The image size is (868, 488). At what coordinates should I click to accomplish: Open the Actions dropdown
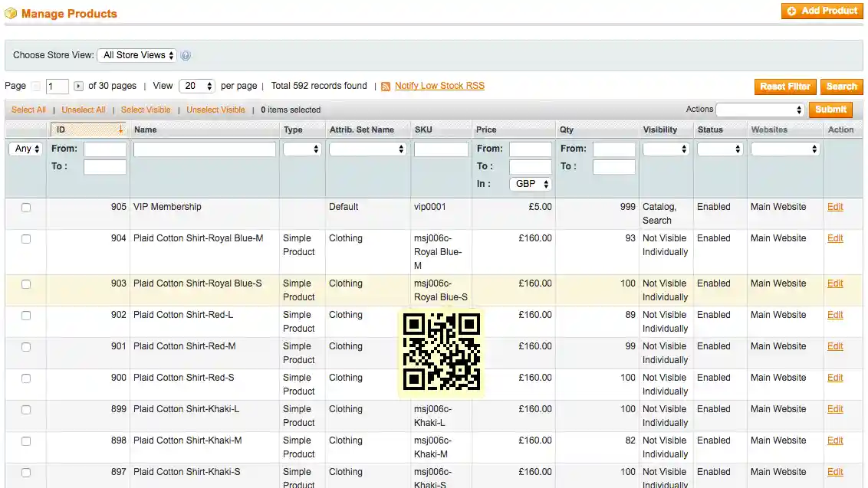[760, 110]
